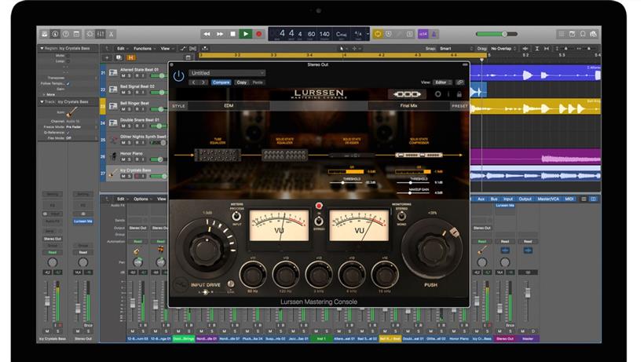Screen dimensions: 644x362
Task: Adjust the master volume slider in control bar
Action: (x=496, y=34)
